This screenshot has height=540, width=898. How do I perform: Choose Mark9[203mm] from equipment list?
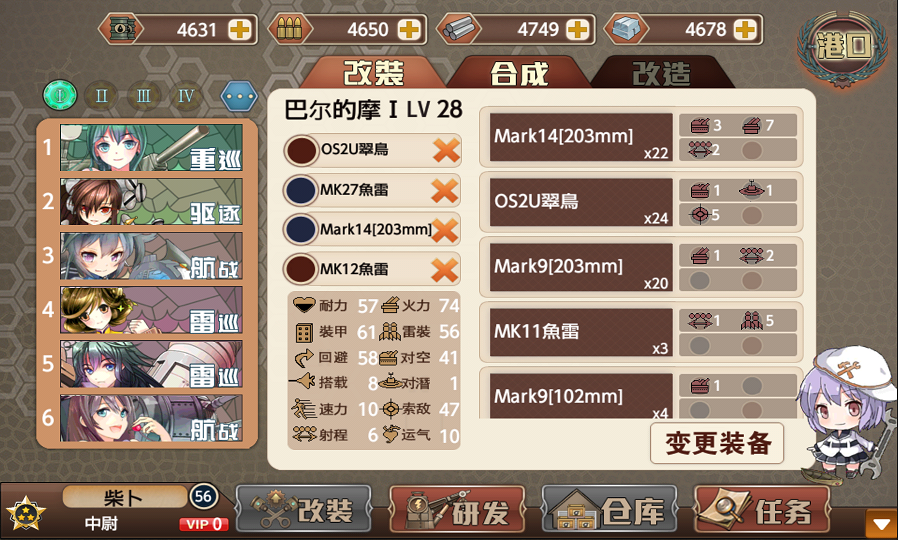tap(581, 268)
